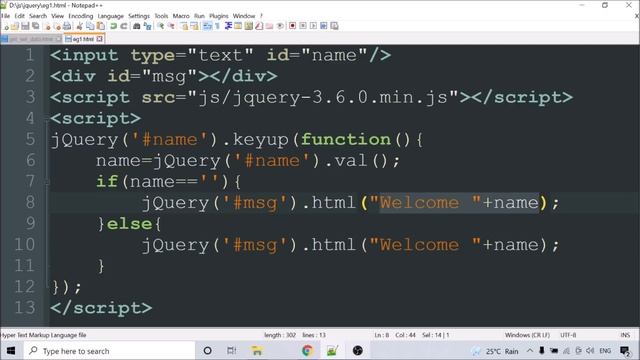Open the Replace toolbar icon
The height and width of the screenshot is (360, 640).
pyautogui.click(x=147, y=26)
